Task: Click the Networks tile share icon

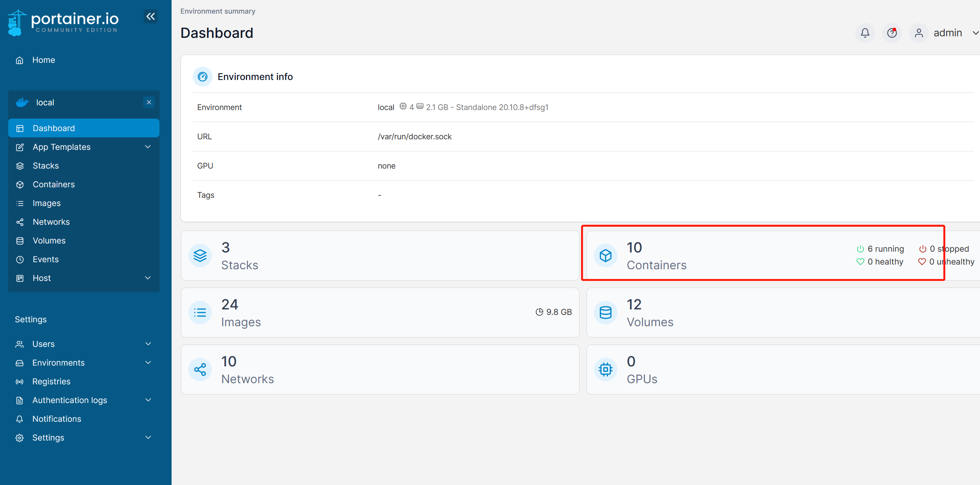Action: coord(200,370)
